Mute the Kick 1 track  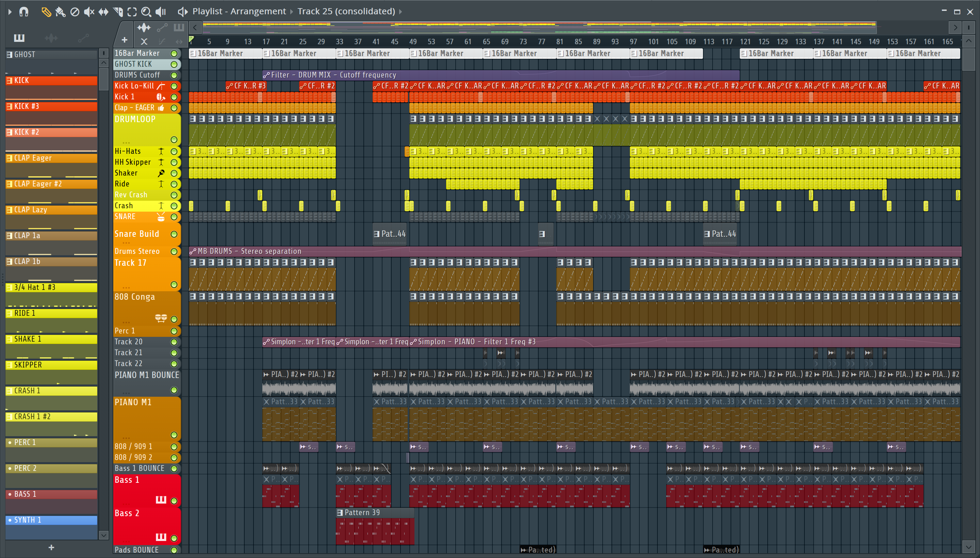[174, 97]
